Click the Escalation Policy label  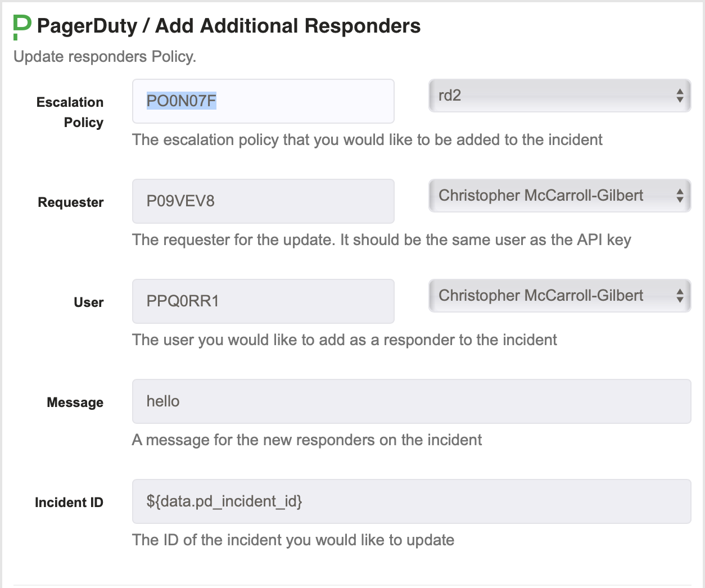pyautogui.click(x=70, y=112)
